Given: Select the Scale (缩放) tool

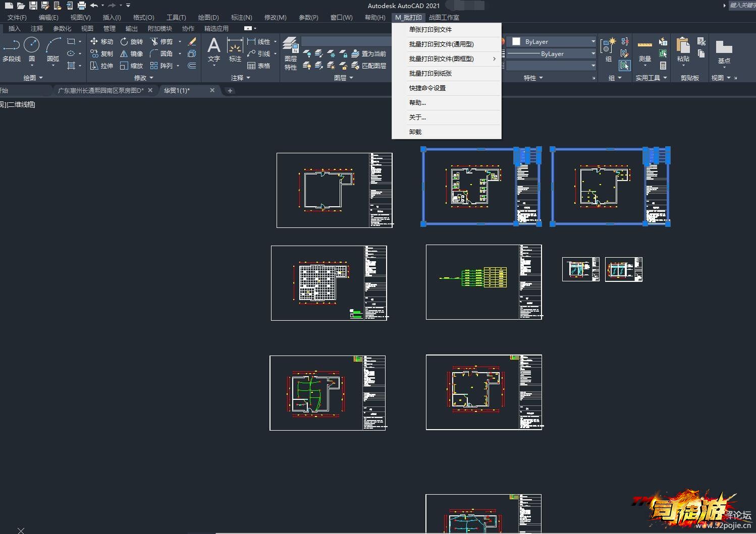Looking at the screenshot, I should click(131, 66).
